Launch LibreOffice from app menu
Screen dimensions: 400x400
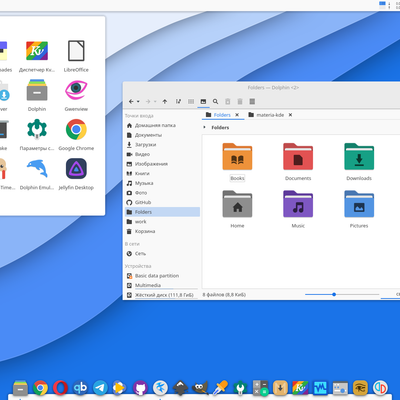click(76, 56)
